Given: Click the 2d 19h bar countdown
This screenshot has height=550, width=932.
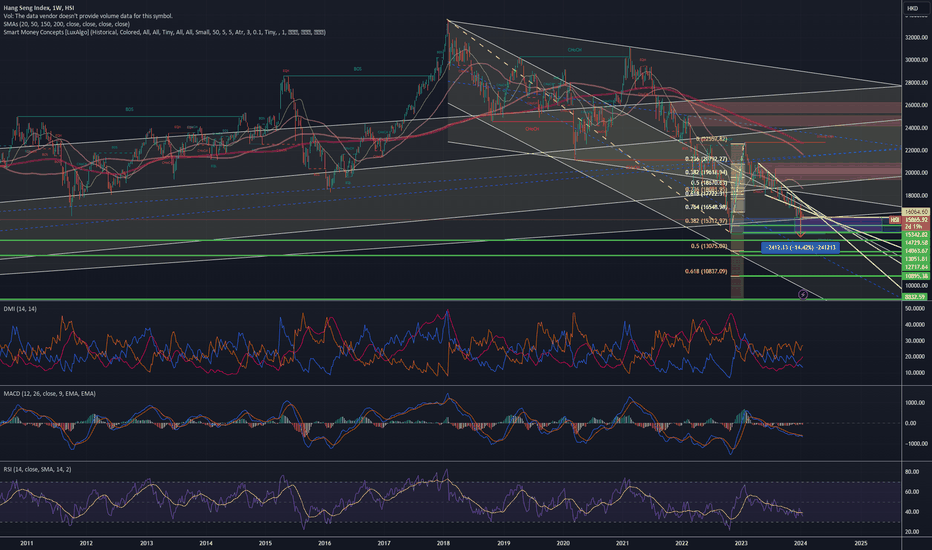Looking at the screenshot, I should click(916, 227).
